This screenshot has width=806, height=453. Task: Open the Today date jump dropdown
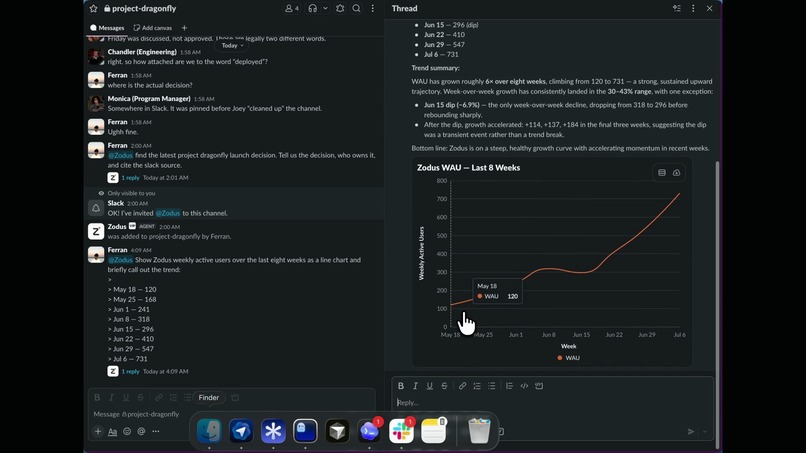233,45
